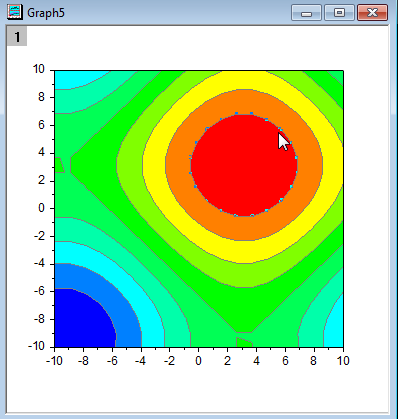
Task: Close the Graph5 window
Action: tap(372, 13)
